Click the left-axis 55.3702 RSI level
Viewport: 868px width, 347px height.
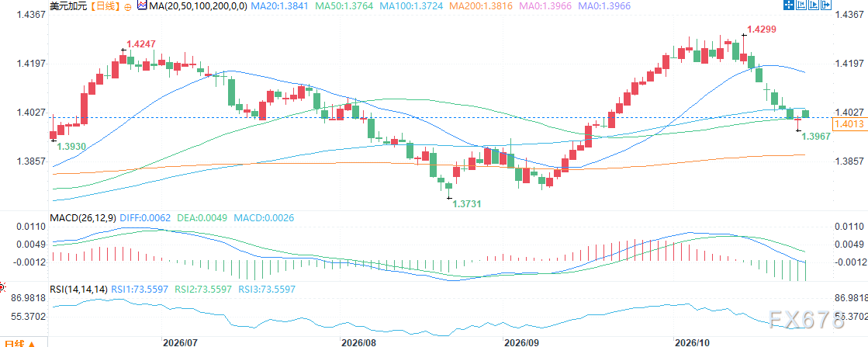28,317
